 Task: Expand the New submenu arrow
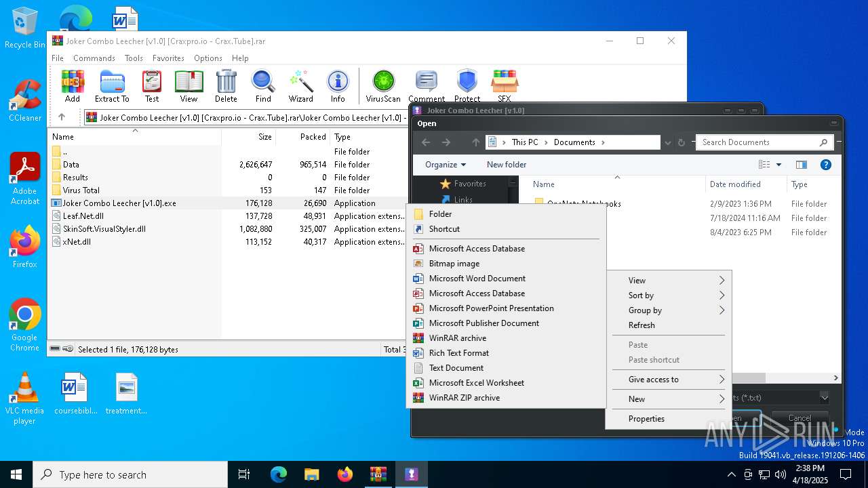pos(722,399)
